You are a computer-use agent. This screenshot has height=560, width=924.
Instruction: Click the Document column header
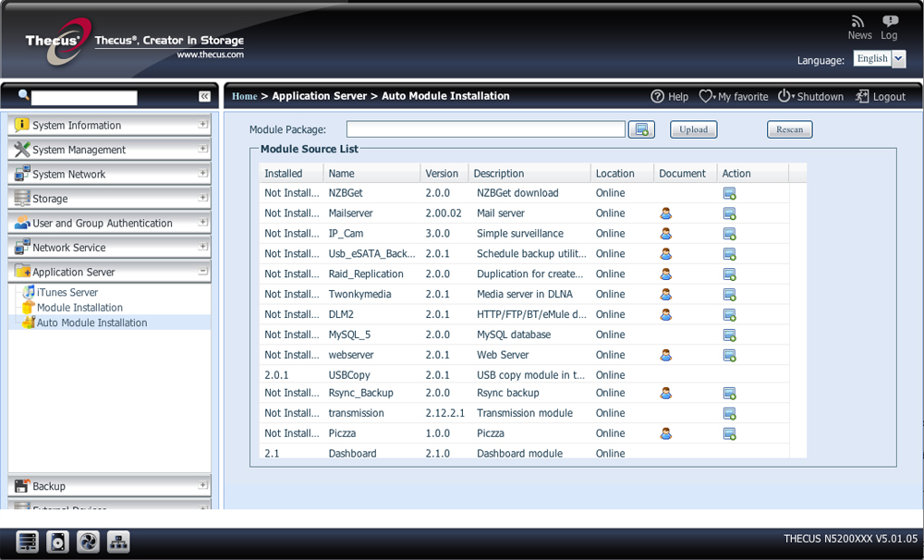coord(686,174)
